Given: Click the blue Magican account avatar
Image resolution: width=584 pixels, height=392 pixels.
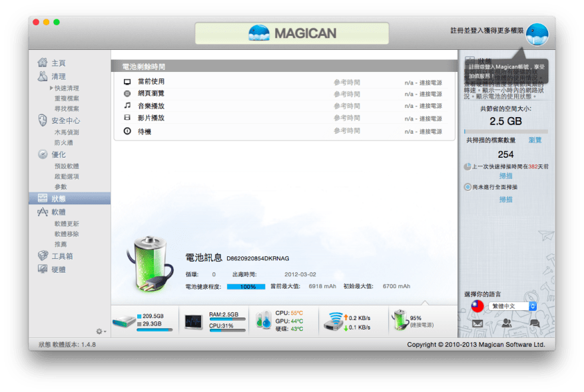Looking at the screenshot, I should tap(536, 34).
